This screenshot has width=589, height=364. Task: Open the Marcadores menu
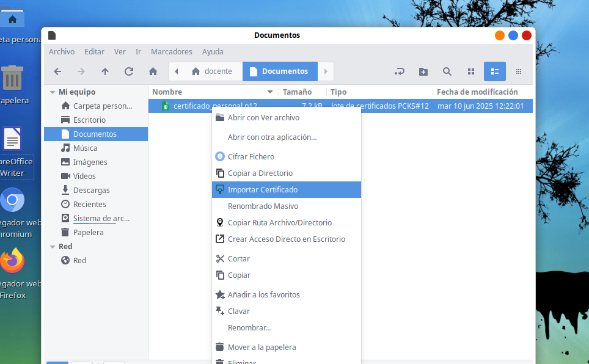coord(172,51)
